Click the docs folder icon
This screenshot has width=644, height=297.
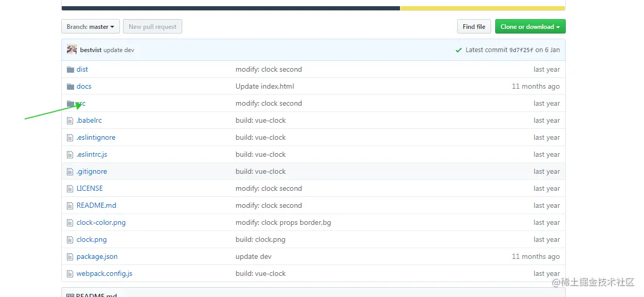click(x=71, y=87)
